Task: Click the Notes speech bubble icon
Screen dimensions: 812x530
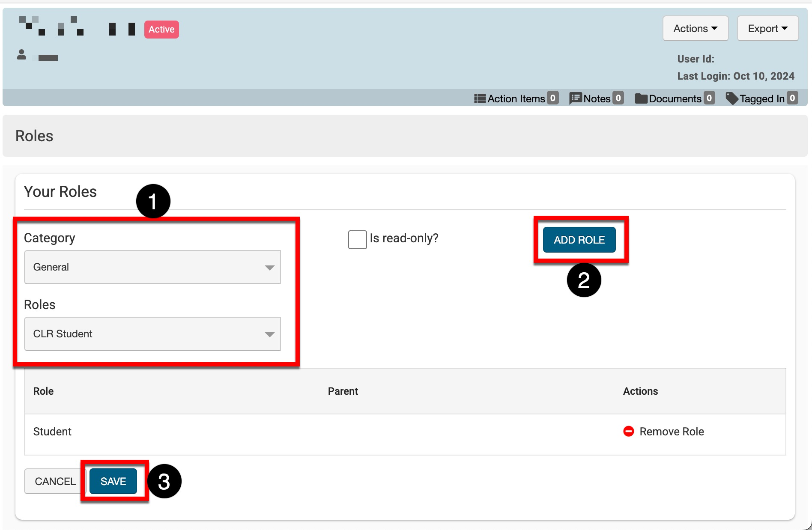Action: coord(575,99)
